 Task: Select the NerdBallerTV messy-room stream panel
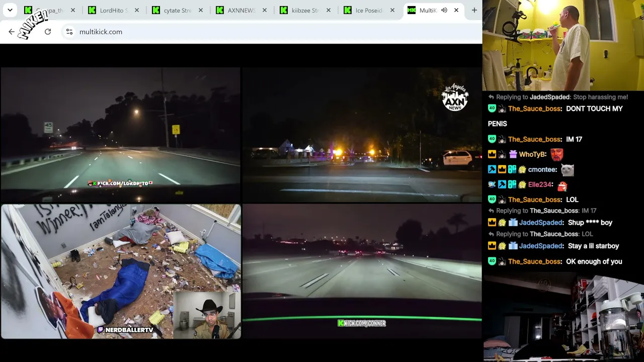point(121,271)
